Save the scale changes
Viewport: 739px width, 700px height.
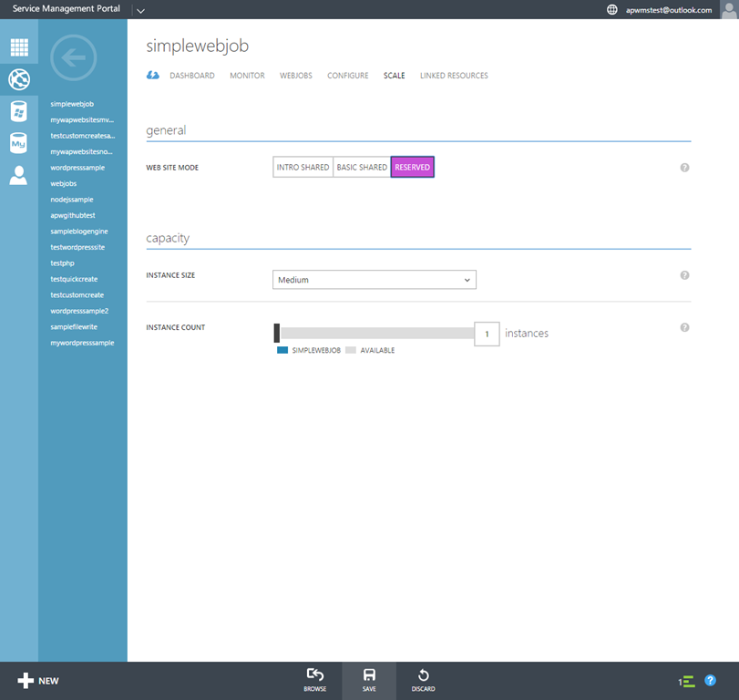369,680
